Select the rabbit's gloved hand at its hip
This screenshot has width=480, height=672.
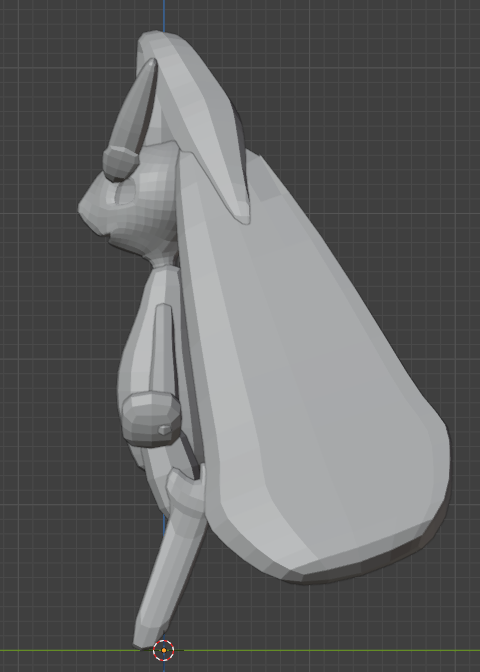[151, 420]
